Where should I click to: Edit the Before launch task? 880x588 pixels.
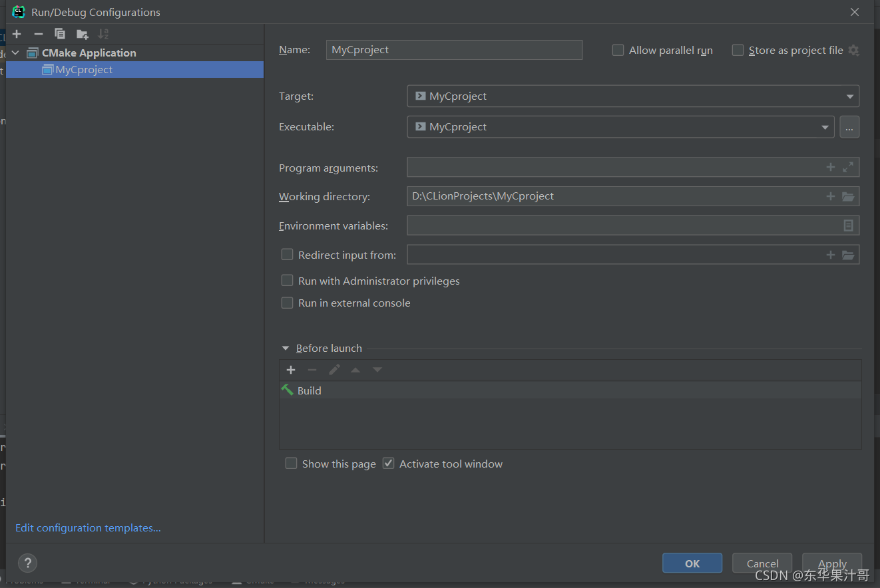pos(334,370)
